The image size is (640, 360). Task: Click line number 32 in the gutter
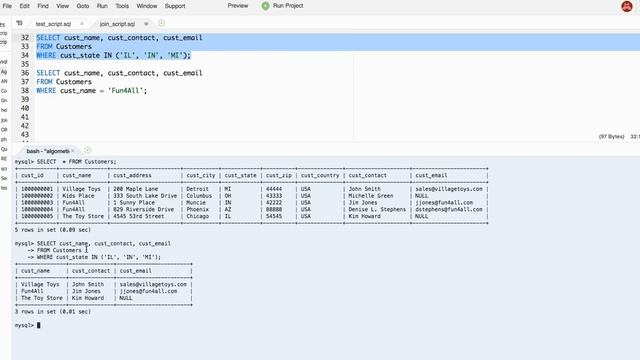24,38
